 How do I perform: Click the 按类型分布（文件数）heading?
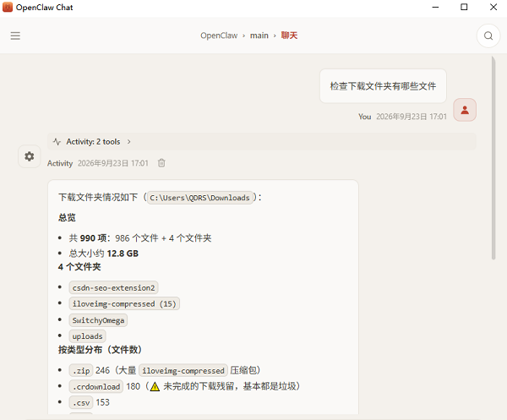pyautogui.click(x=100, y=350)
